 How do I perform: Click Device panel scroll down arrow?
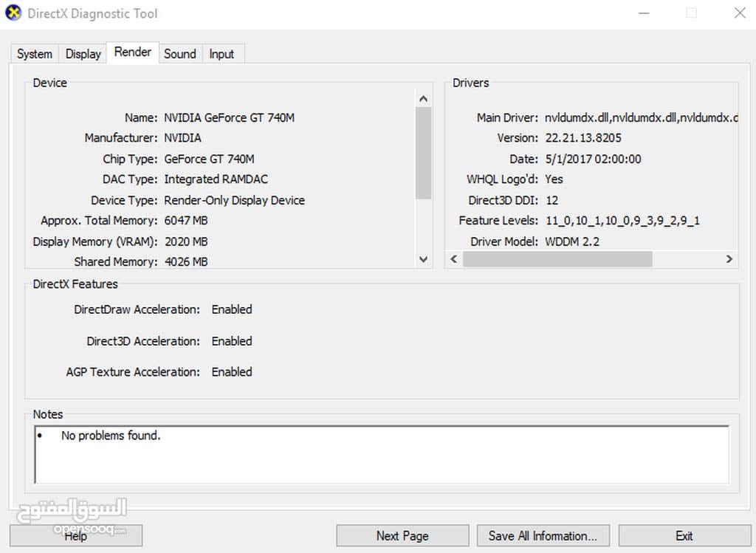423,259
